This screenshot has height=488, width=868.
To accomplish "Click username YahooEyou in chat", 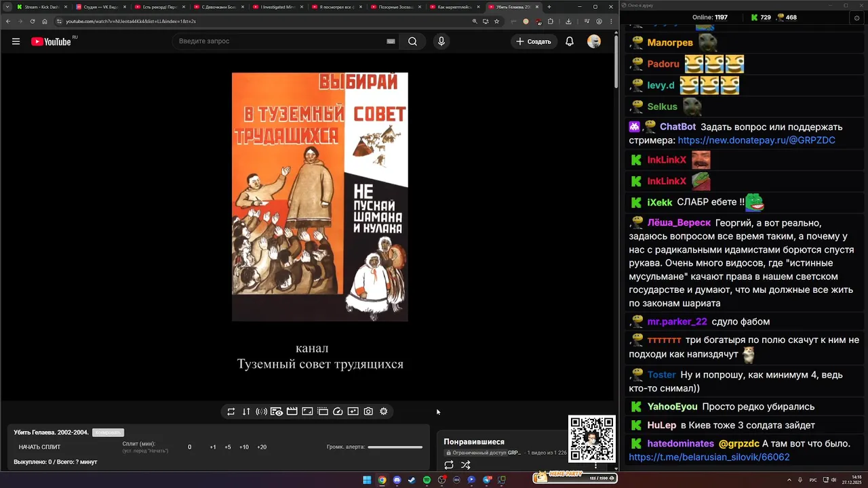I will point(672,407).
